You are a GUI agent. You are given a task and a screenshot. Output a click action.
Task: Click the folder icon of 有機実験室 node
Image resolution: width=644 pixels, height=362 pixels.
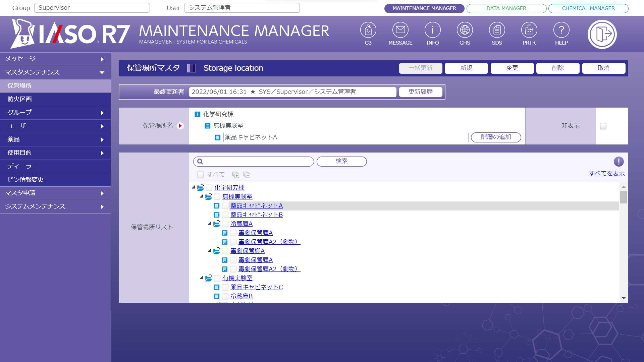(x=209, y=278)
